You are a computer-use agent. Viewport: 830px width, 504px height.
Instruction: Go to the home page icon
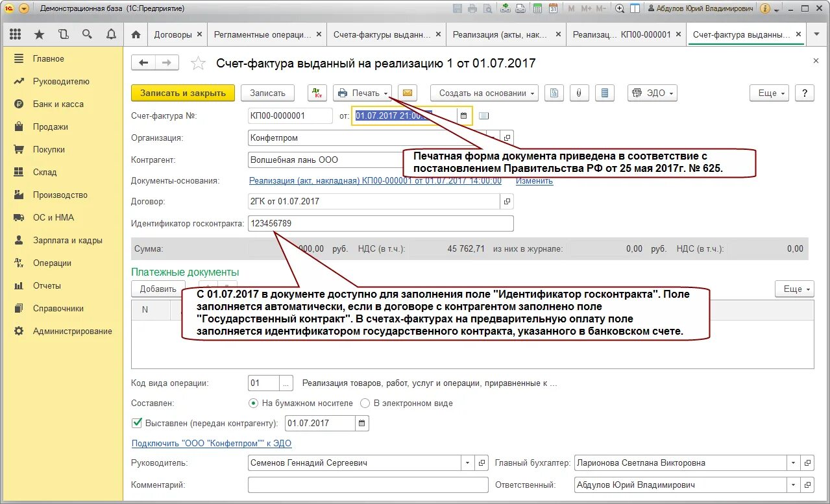[136, 34]
